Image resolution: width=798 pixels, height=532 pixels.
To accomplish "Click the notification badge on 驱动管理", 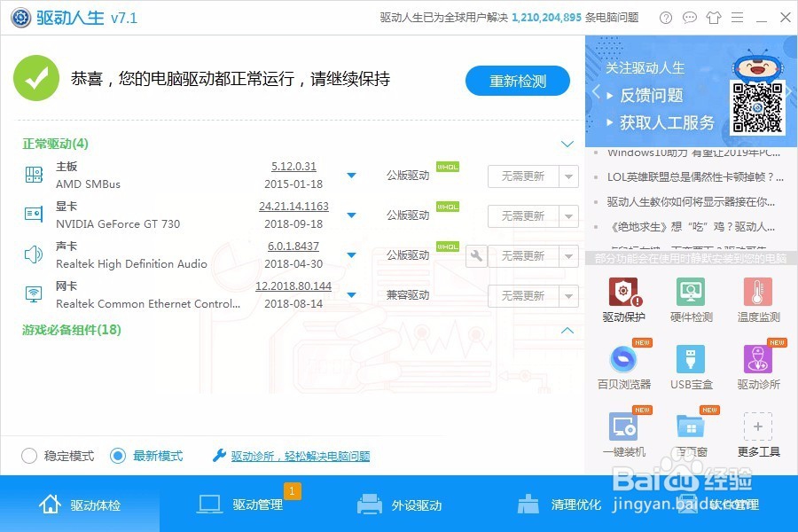I will 292,491.
